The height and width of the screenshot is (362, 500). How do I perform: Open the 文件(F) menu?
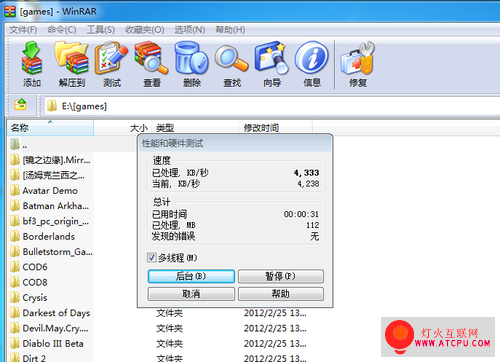(23, 30)
